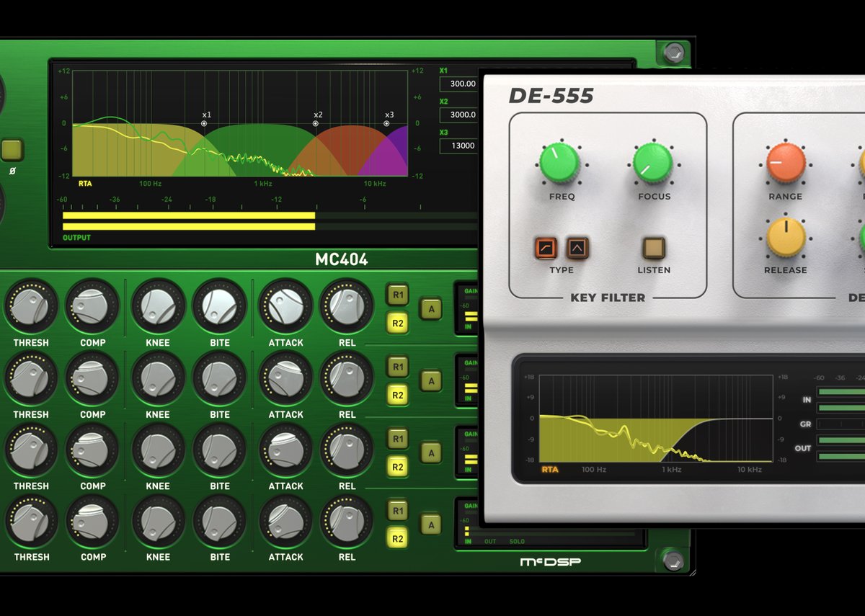This screenshot has width=865, height=616.
Task: Click the third band COMP knob
Action: click(92, 450)
